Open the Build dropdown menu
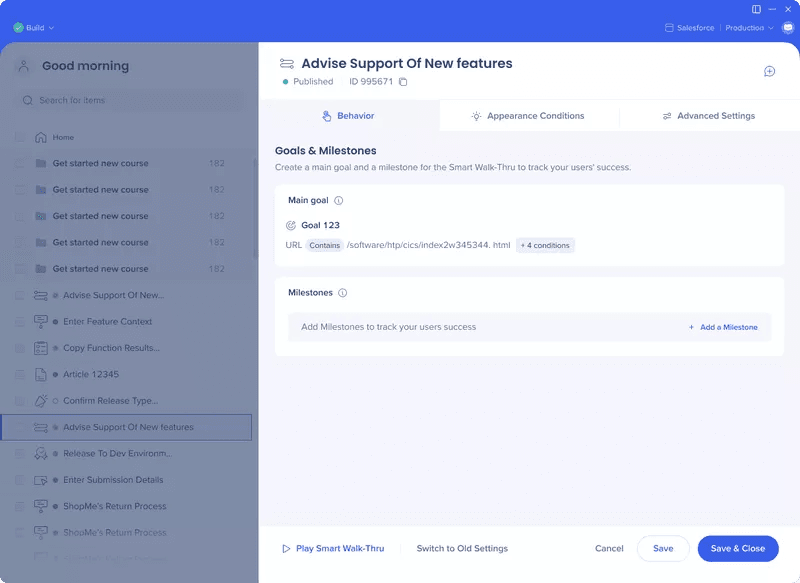 34,28
